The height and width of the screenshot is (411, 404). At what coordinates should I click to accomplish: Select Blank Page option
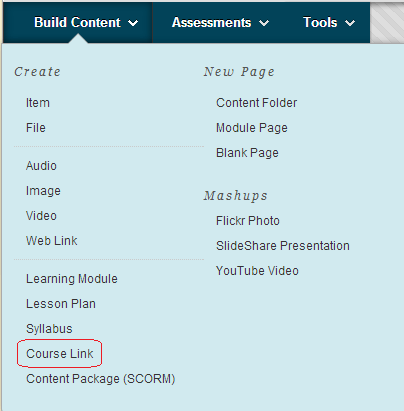(x=247, y=153)
